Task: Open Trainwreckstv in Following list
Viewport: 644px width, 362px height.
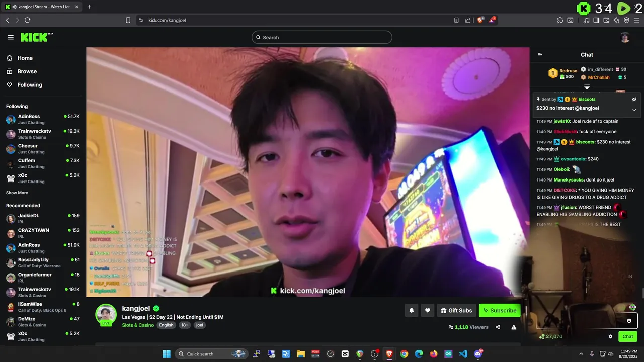Action: pos(43,134)
